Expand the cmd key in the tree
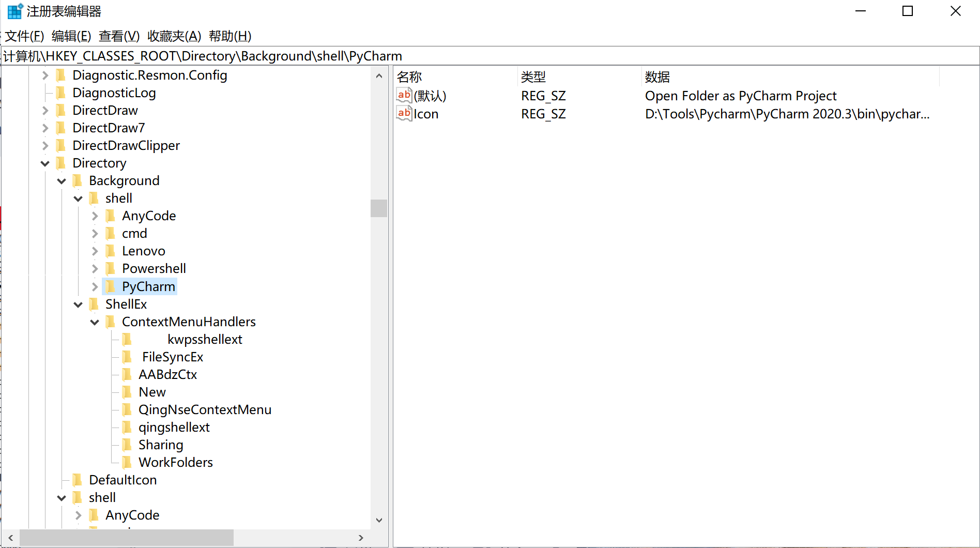980x548 pixels. [x=95, y=233]
